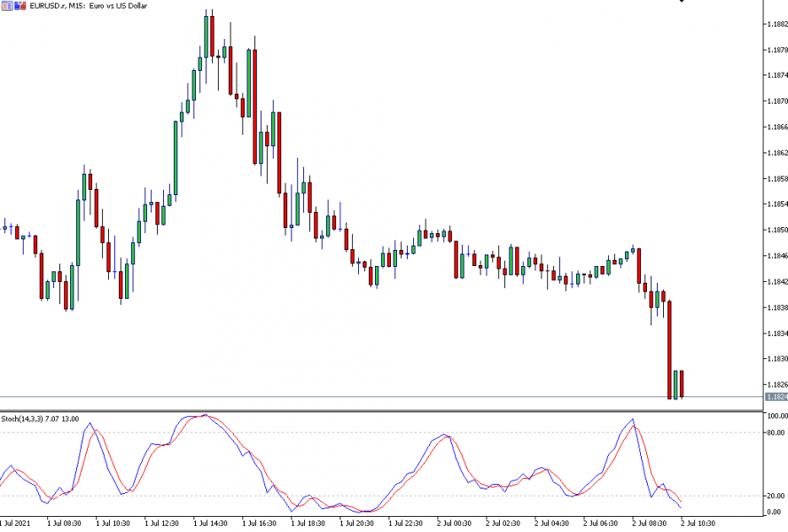Click the 20.00 level on the stochastic scale
Screen dimensions: 788x532
click(x=776, y=496)
